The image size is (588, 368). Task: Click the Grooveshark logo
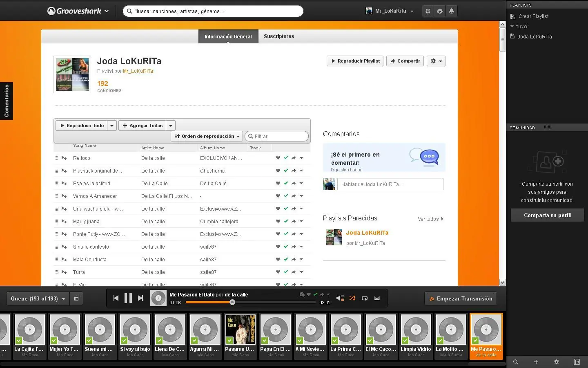[x=74, y=11]
